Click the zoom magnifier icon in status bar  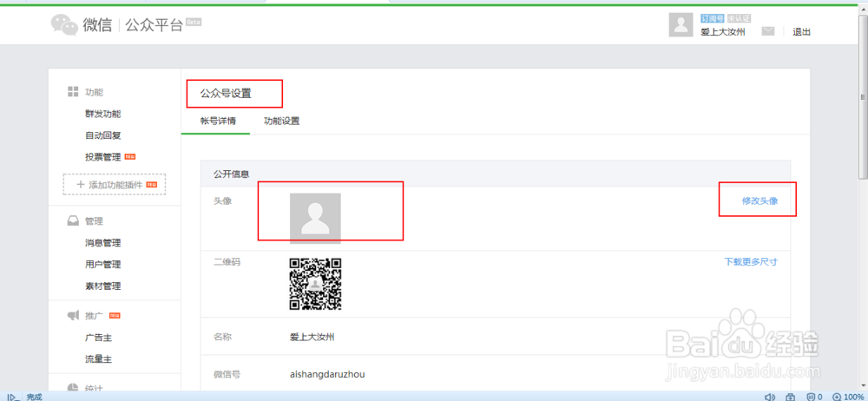click(836, 397)
